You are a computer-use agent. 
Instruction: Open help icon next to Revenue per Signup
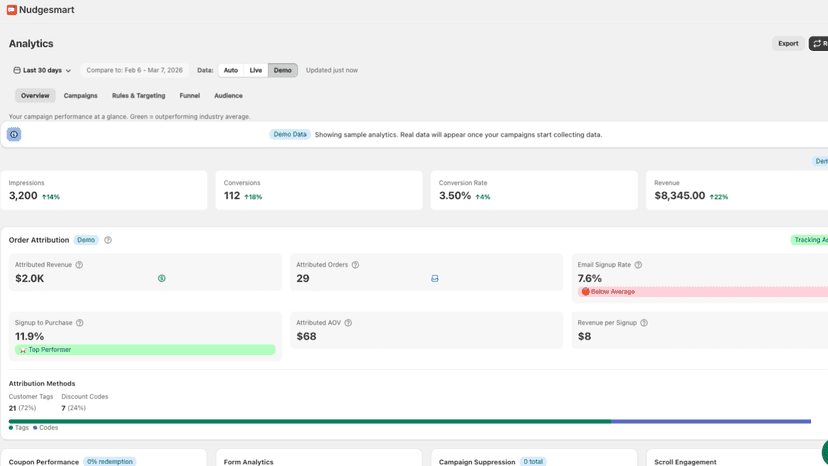644,323
